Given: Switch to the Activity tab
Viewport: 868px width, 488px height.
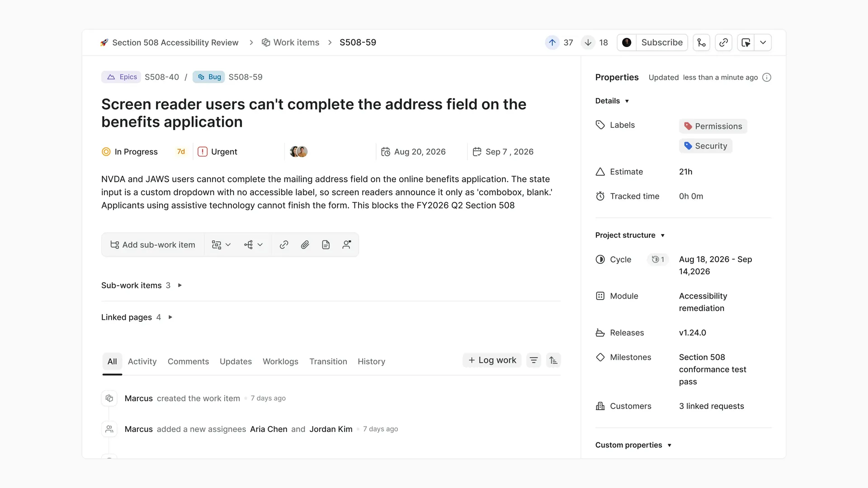Looking at the screenshot, I should click(x=142, y=361).
